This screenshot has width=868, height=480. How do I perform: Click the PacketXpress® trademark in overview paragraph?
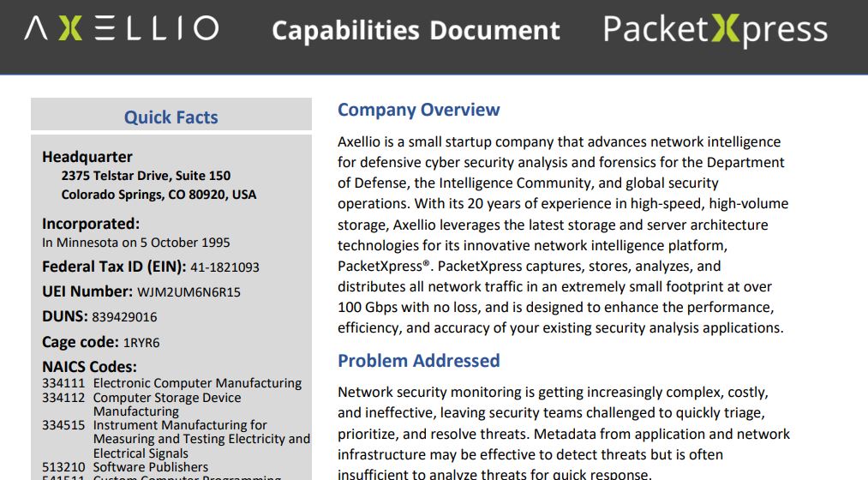click(384, 267)
